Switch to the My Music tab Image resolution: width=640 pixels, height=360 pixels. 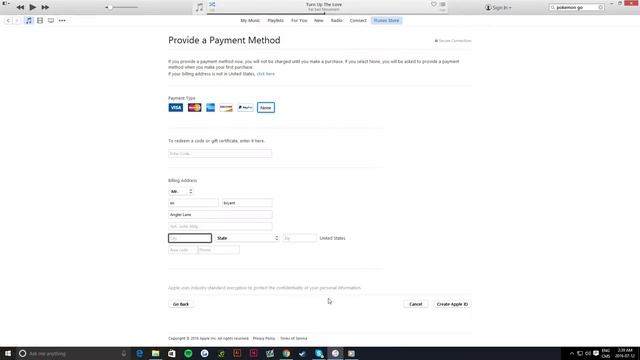[250, 20]
